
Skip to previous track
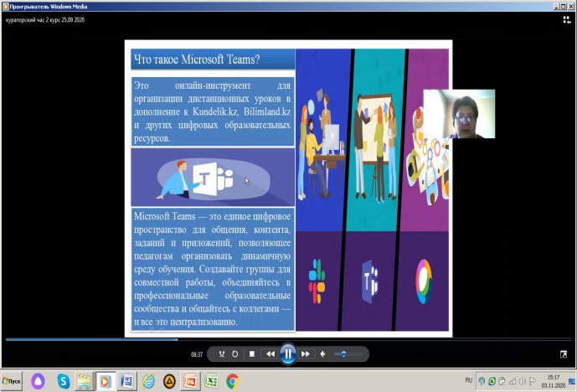point(270,354)
